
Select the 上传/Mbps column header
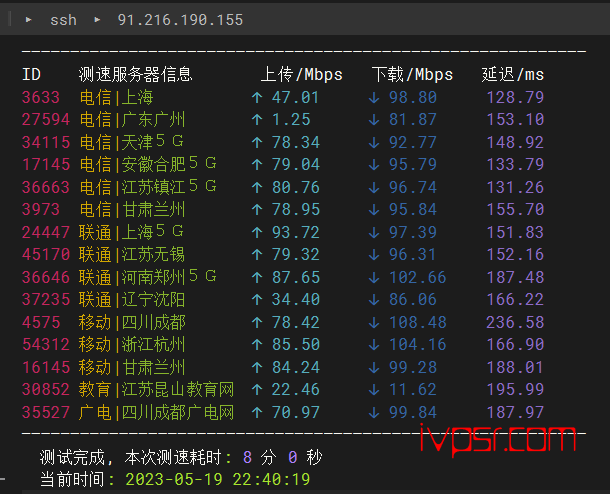[301, 74]
